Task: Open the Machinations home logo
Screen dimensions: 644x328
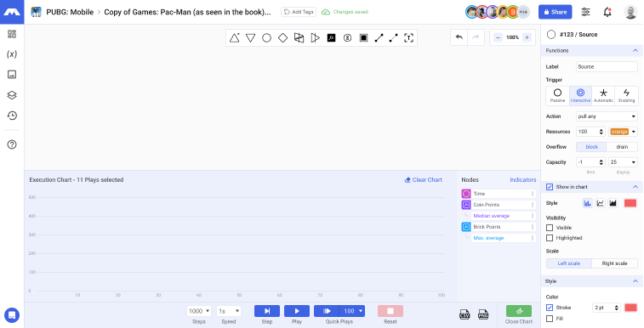Action: coord(12,12)
